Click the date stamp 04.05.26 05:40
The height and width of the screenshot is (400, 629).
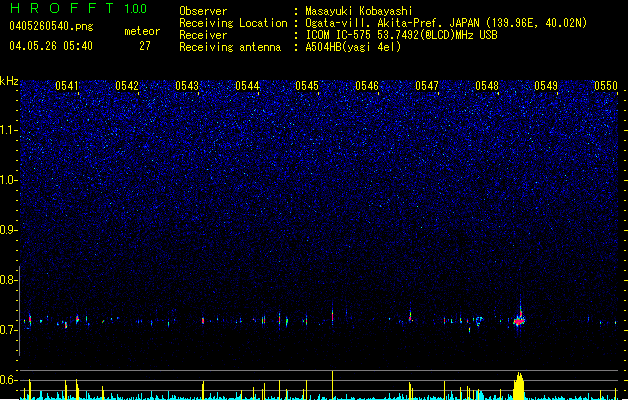point(51,46)
